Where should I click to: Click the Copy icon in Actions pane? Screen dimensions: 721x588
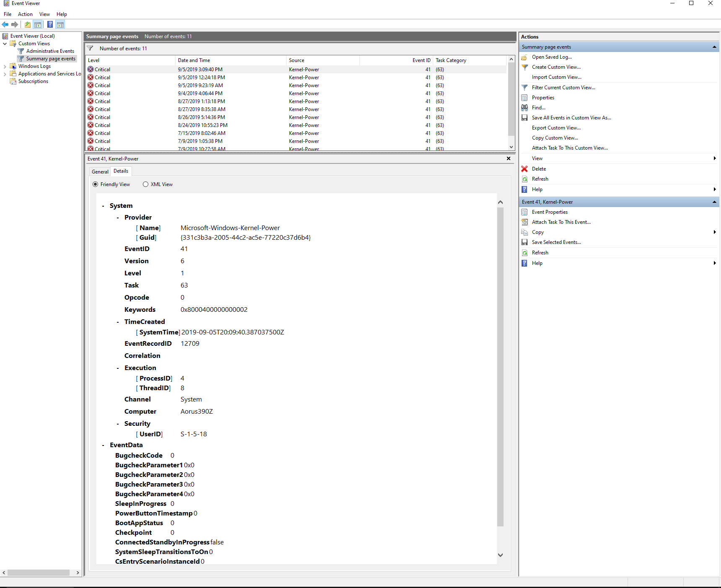(525, 232)
